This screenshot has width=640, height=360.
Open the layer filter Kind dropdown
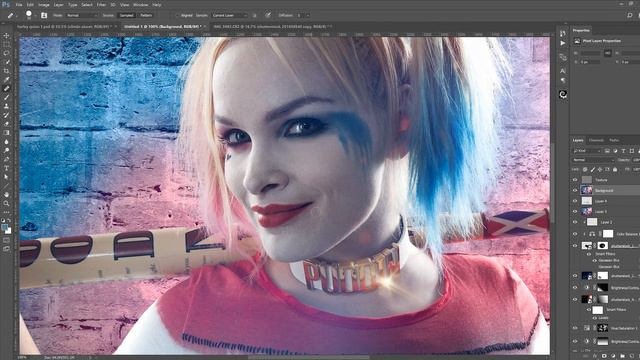pos(587,151)
